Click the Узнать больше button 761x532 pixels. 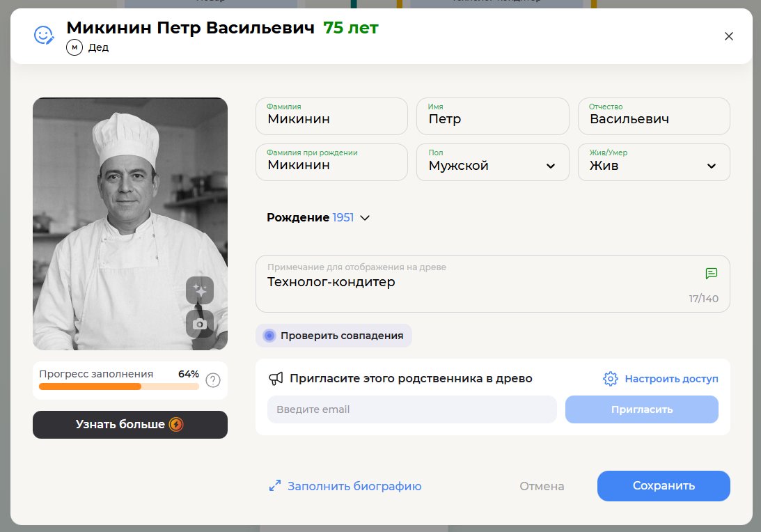(130, 425)
